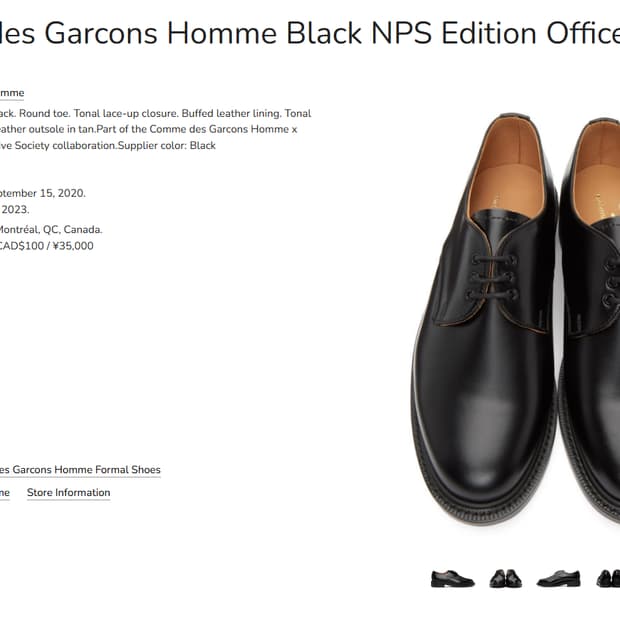Select the front-facing pair thumbnail
This screenshot has height=620, width=620.
click(505, 578)
